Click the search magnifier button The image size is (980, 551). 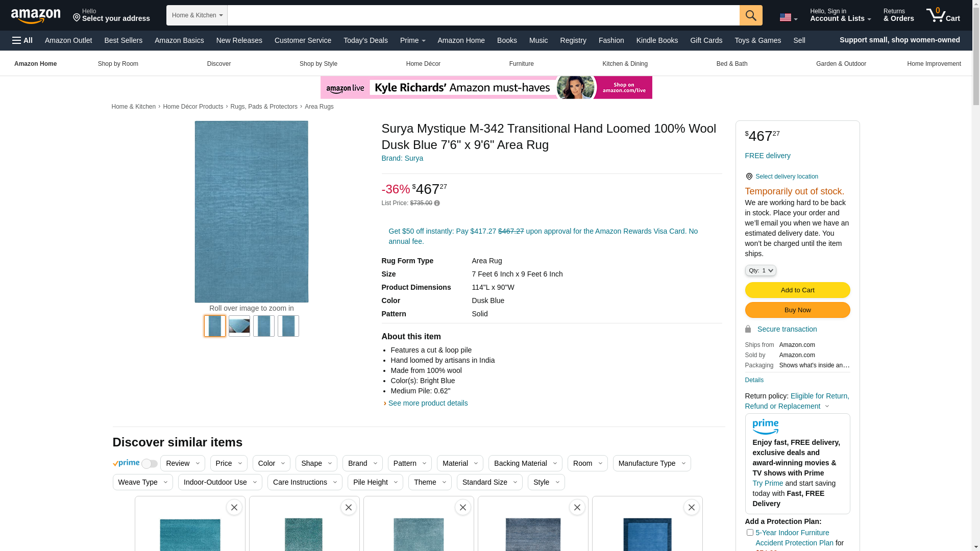coord(750,15)
